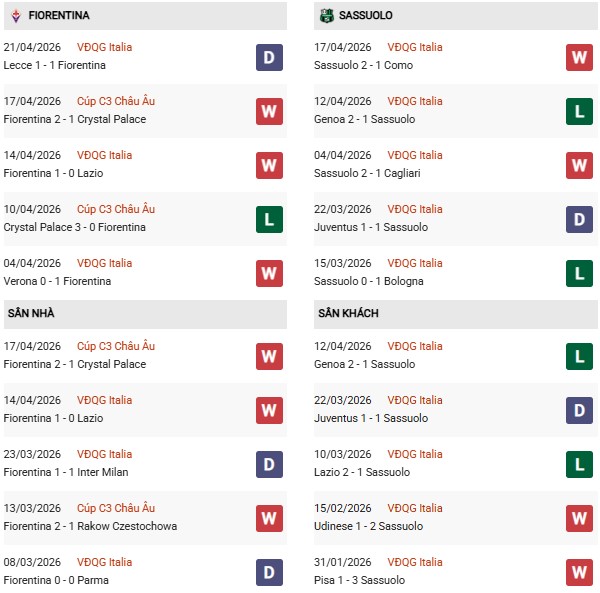Viewport: 600px width, 593px height.
Task: Select the SÂN NHÀ home section header
Action: pyautogui.click(x=31, y=313)
